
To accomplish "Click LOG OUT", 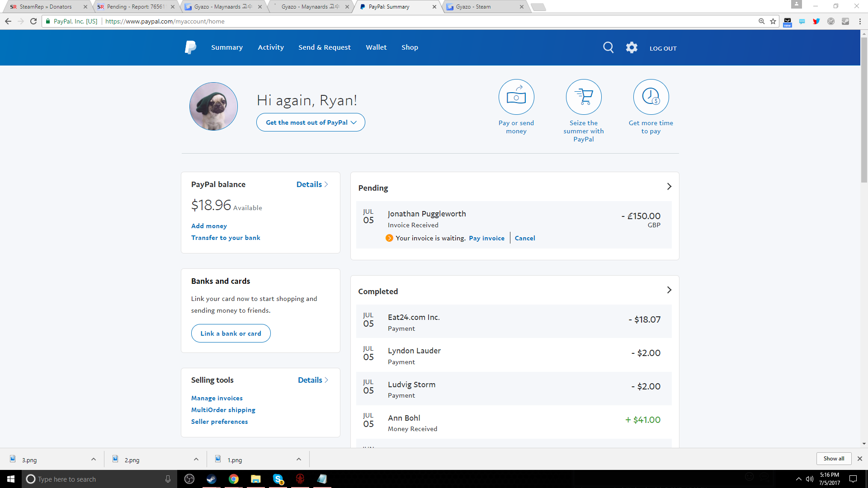I will 663,48.
